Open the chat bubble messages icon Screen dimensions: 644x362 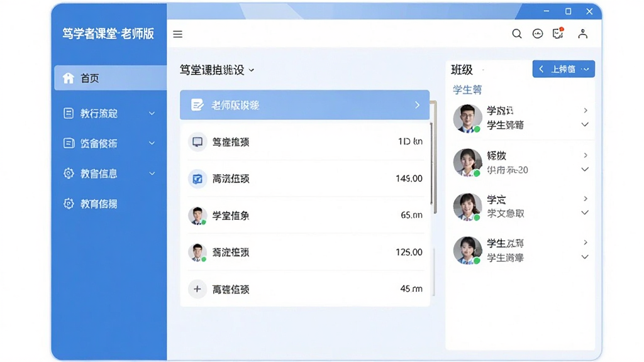click(x=537, y=34)
